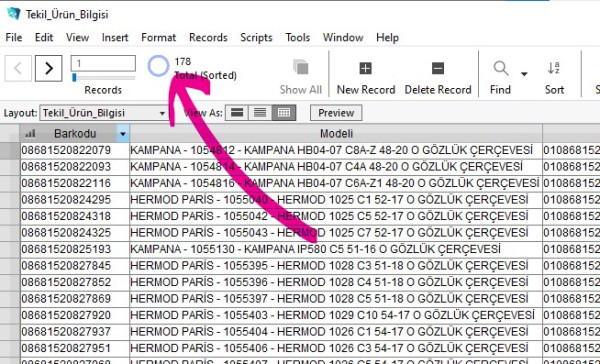This screenshot has height=364, width=600.
Task: Select barcode cell 08681520822079
Action: click(x=75, y=150)
